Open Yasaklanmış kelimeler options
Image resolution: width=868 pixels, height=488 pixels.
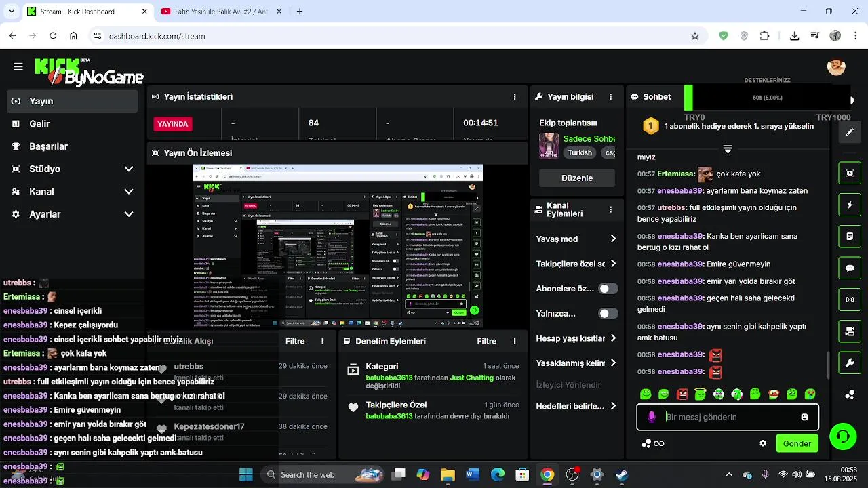pyautogui.click(x=576, y=363)
